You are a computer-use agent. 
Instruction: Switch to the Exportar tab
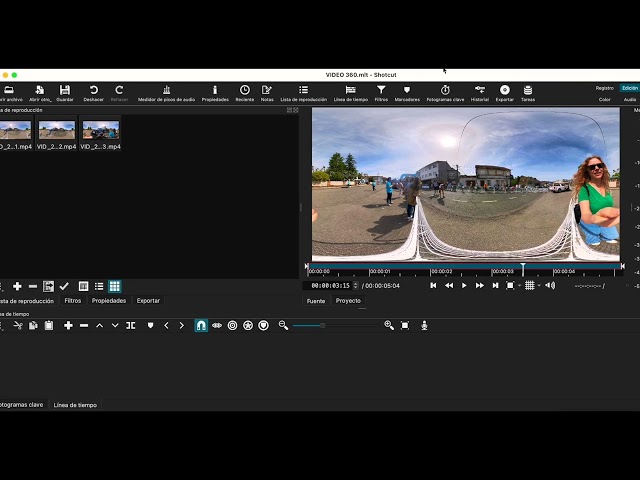coord(148,301)
